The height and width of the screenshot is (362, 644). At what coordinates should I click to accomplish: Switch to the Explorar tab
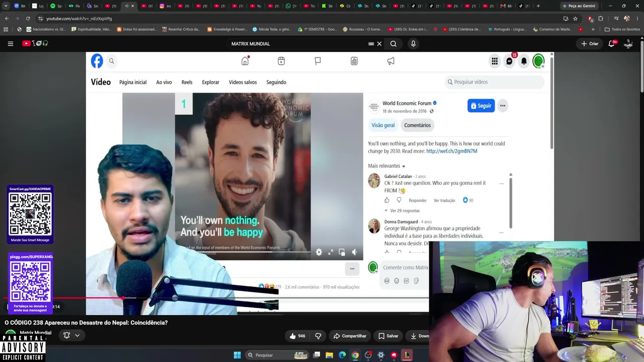click(211, 82)
